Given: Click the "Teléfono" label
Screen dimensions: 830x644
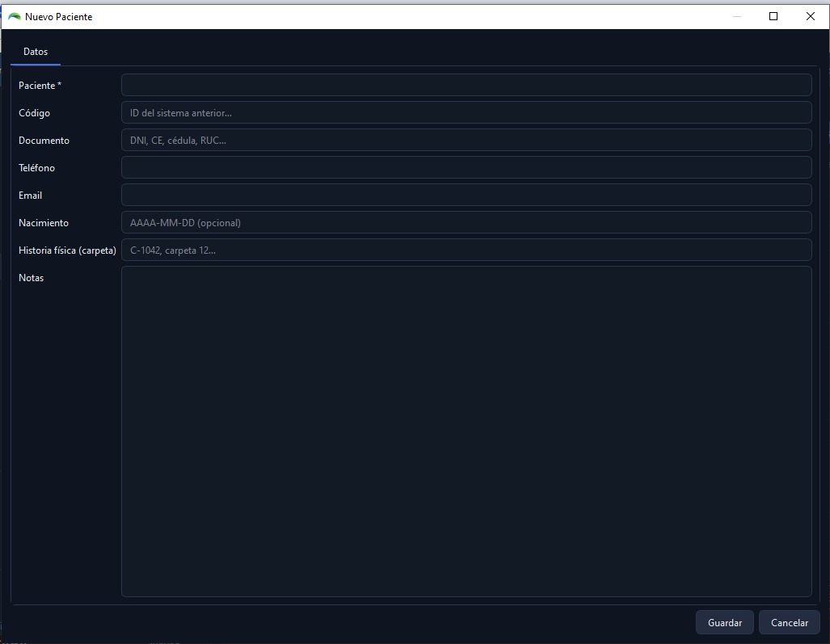Looking at the screenshot, I should click(36, 168).
